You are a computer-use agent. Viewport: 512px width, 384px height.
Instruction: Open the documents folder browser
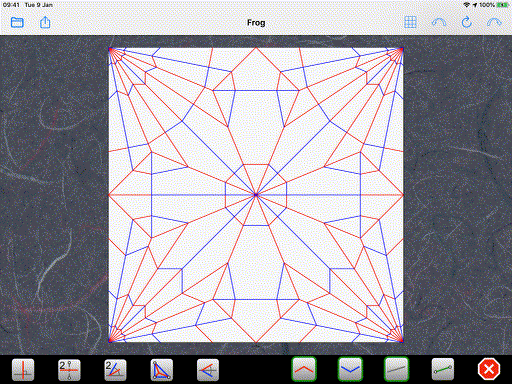tap(17, 22)
